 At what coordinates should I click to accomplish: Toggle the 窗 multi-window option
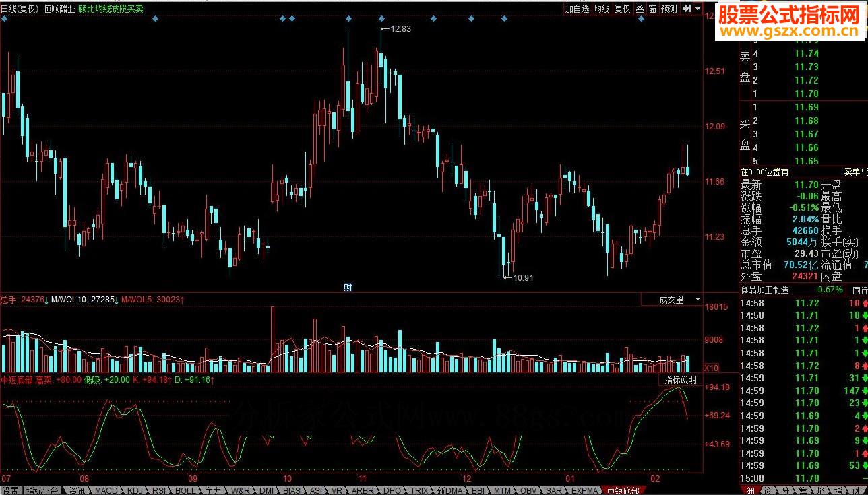(x=652, y=9)
